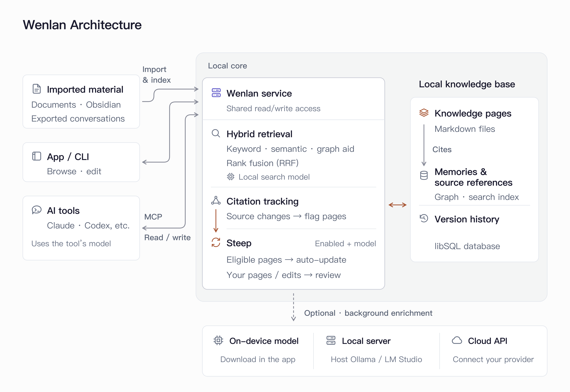Click the 'Rank fusion (RRF)' text
570x392 pixels.
263,163
